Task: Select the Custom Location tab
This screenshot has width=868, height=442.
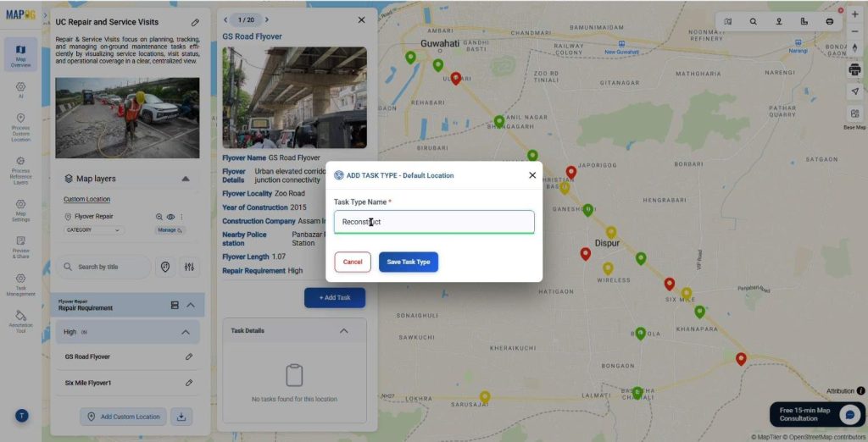Action: [x=87, y=199]
